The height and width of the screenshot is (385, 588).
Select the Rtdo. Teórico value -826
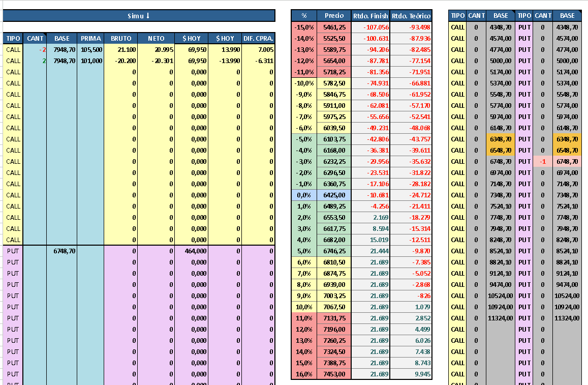pyautogui.click(x=411, y=295)
